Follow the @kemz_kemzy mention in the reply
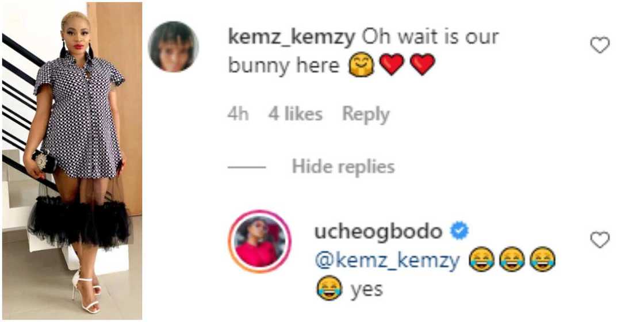 click(387, 261)
